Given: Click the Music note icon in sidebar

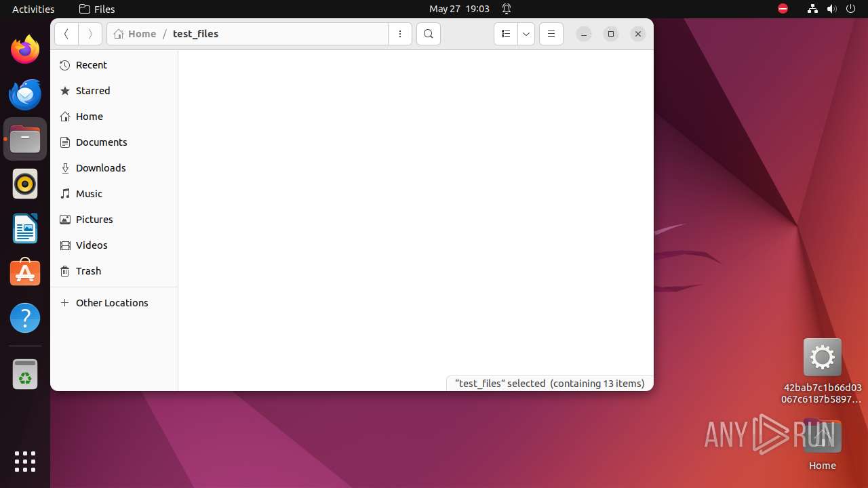Looking at the screenshot, I should pyautogui.click(x=65, y=194).
